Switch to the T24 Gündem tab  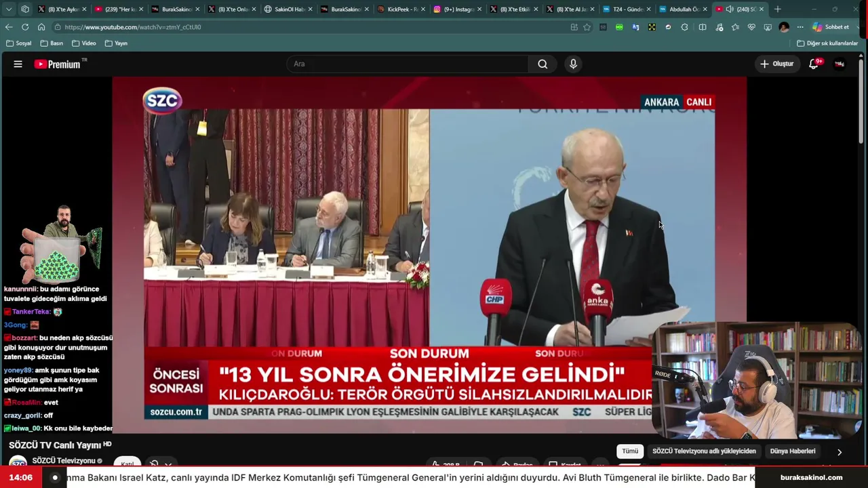[x=627, y=9]
